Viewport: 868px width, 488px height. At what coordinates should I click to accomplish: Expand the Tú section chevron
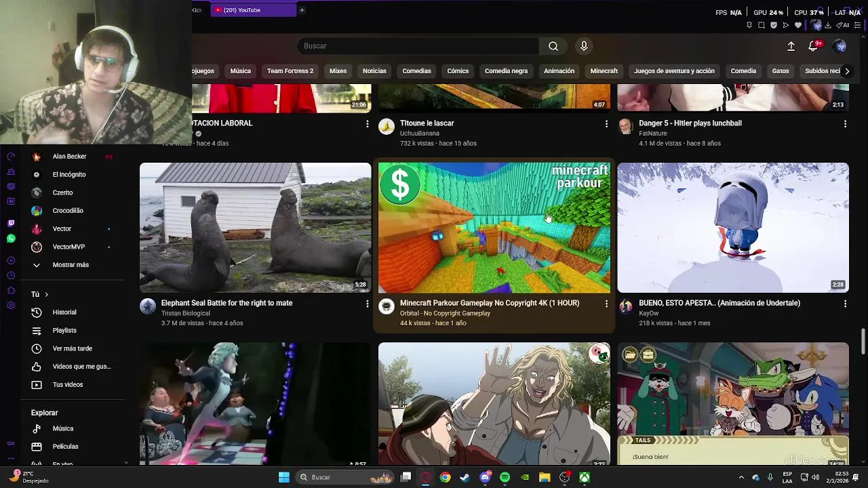pos(46,295)
